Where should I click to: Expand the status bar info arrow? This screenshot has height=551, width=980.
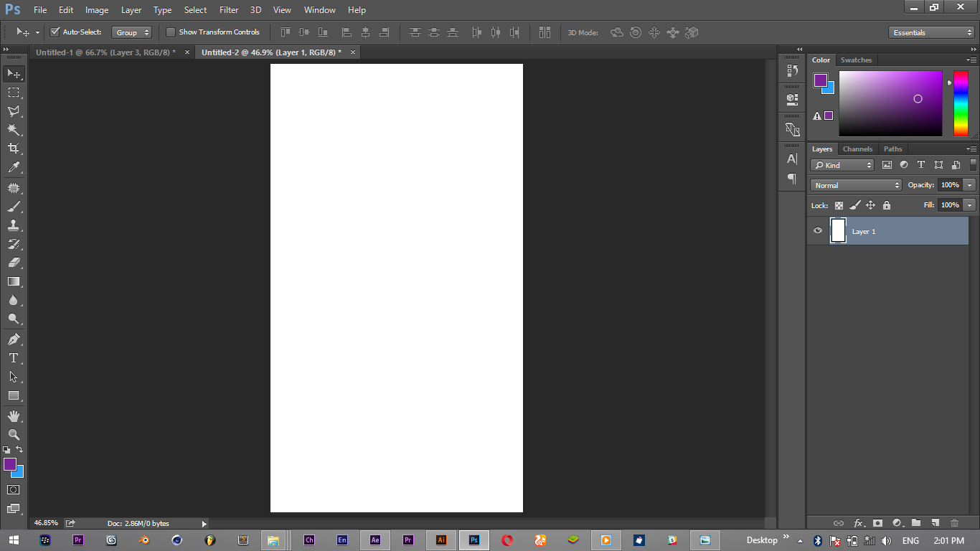coord(204,524)
